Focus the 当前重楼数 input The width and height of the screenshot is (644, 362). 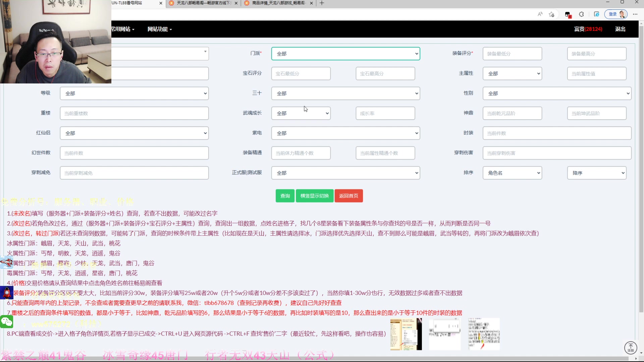click(134, 113)
